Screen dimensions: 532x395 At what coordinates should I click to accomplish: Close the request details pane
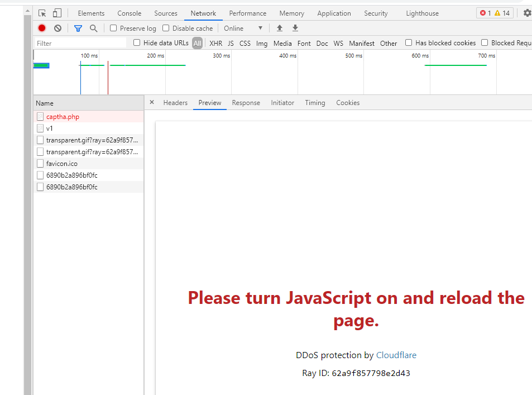click(152, 102)
